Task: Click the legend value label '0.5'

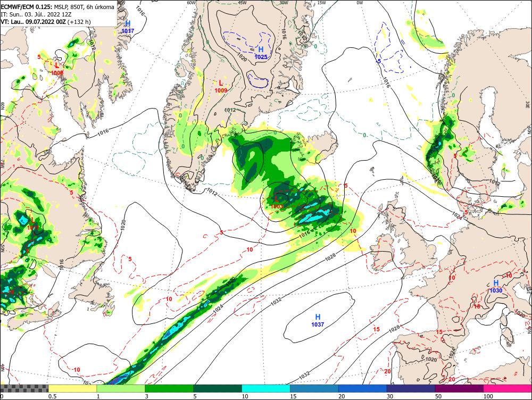Action: pos(52,396)
